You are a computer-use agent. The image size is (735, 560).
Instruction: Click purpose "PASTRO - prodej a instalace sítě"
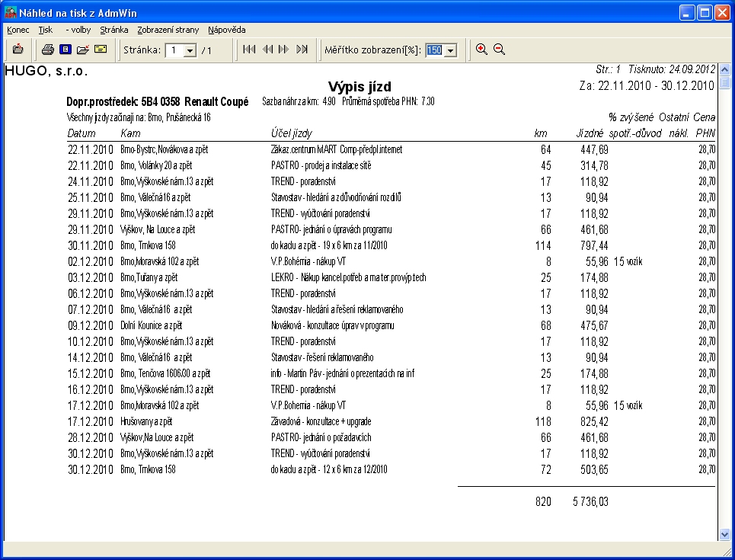(321, 165)
